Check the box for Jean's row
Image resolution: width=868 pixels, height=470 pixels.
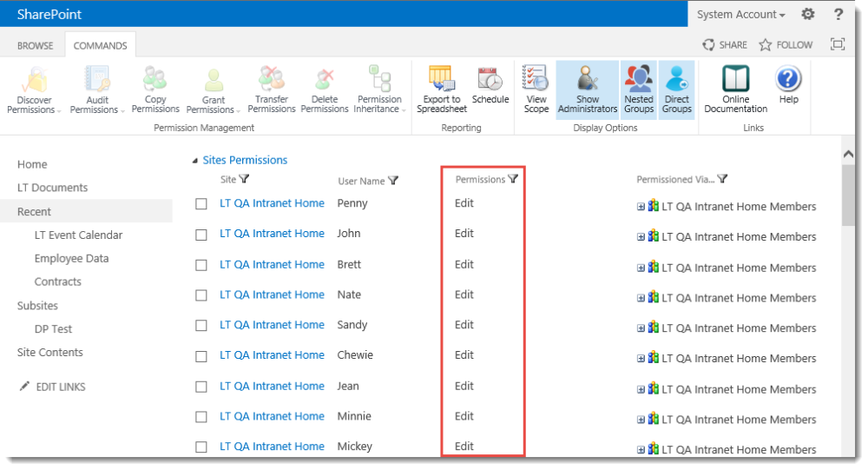tap(201, 387)
